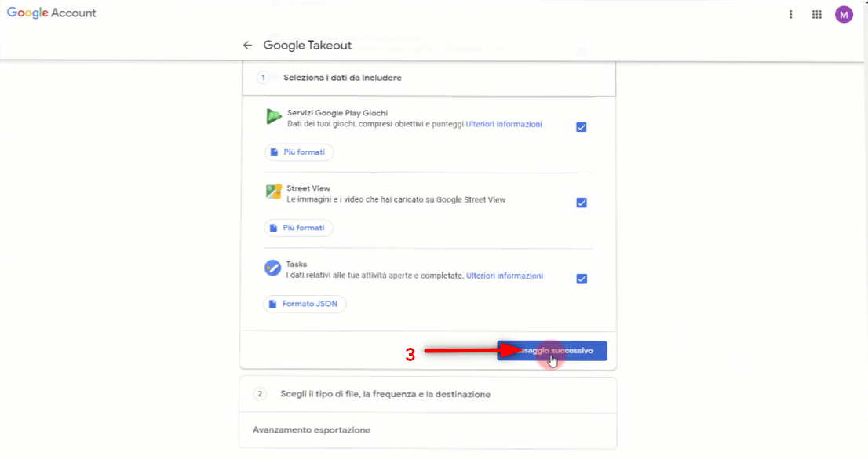
Task: Open Ulteriori informazioni link for Tasks
Action: pyautogui.click(x=505, y=276)
